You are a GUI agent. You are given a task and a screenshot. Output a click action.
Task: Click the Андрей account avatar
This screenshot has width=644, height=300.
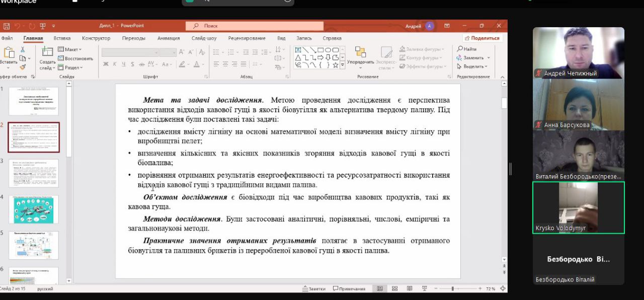[429, 26]
